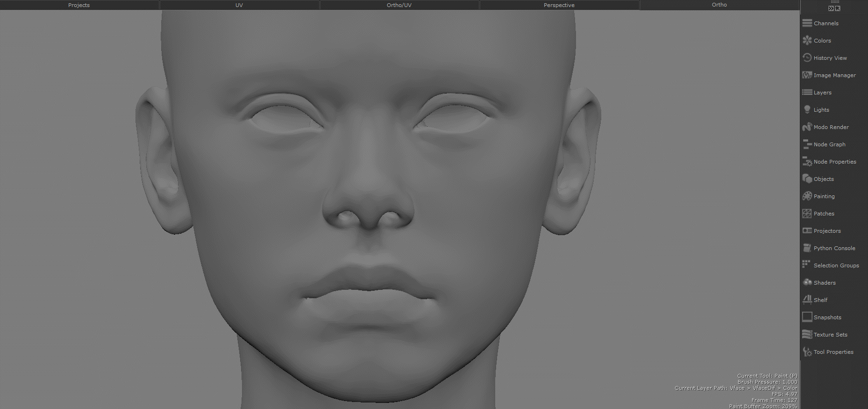
Task: Open the Channels palette icon
Action: point(807,23)
